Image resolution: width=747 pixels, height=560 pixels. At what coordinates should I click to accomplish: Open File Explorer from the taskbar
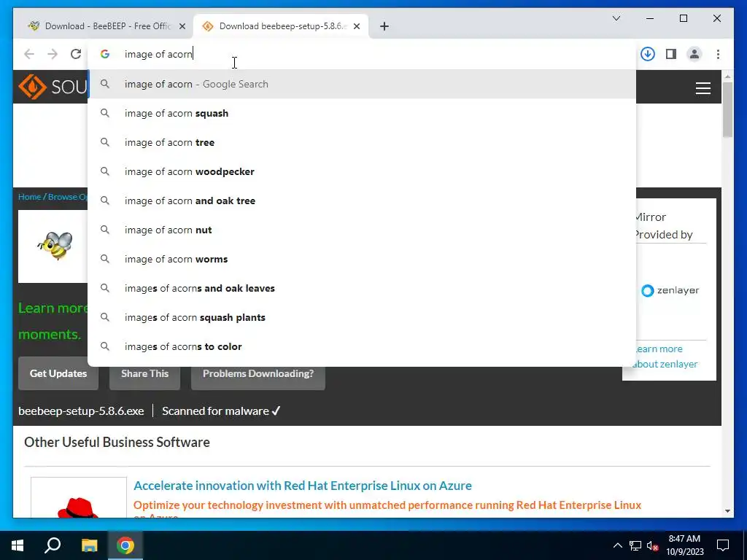(89, 545)
